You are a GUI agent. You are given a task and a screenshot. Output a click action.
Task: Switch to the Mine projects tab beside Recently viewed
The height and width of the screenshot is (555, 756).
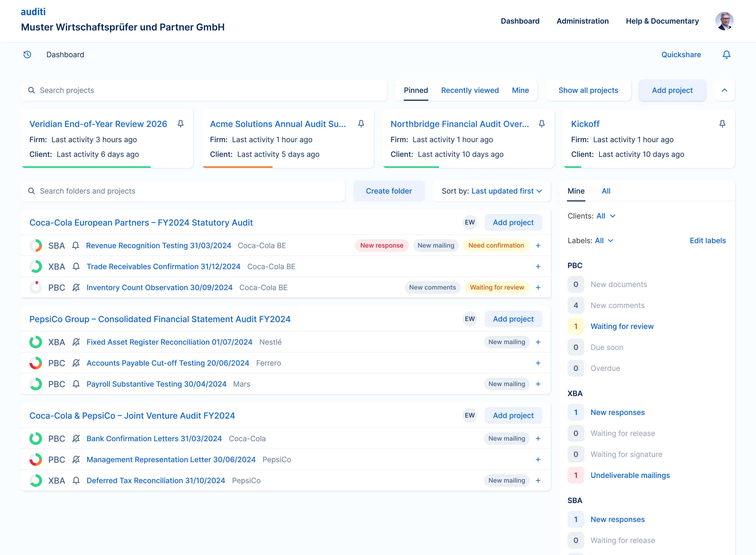[520, 90]
